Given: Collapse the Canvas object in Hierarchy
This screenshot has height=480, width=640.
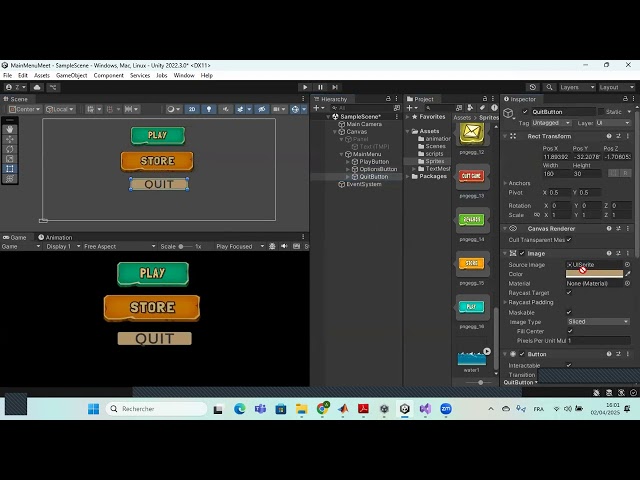Looking at the screenshot, I should (335, 132).
